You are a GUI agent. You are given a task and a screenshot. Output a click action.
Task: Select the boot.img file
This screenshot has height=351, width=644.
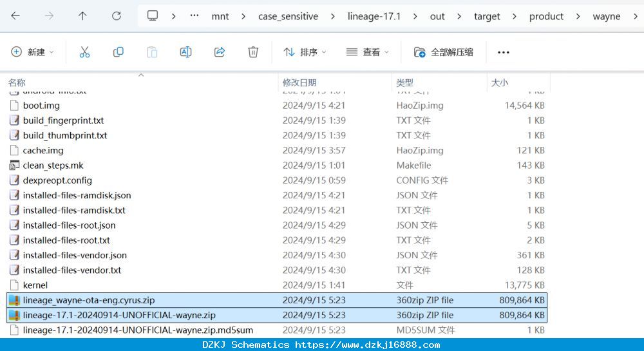[277, 106]
